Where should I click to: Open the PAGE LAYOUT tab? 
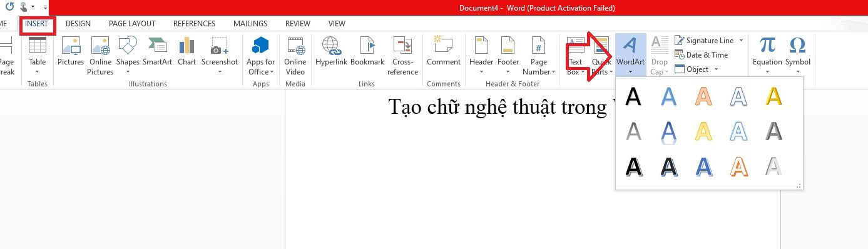pos(132,24)
